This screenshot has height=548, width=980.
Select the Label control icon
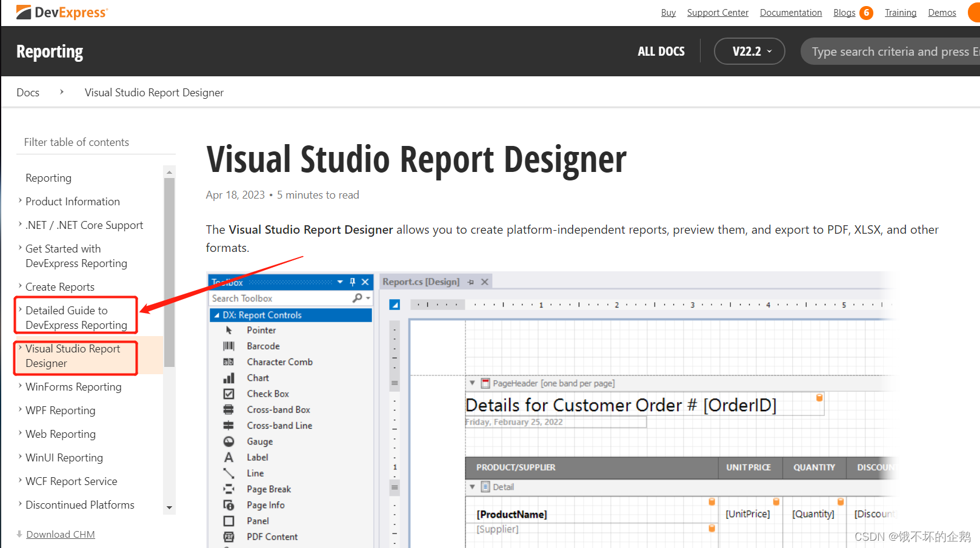click(x=229, y=457)
